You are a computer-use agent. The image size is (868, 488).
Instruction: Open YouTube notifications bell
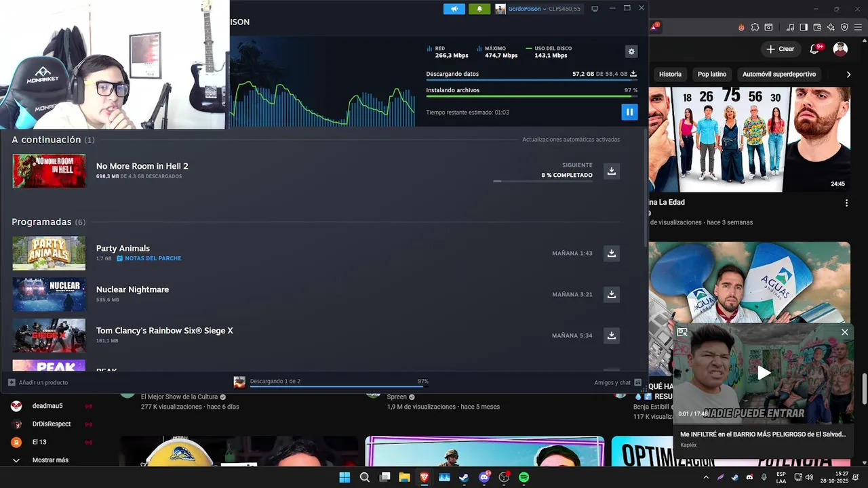pyautogui.click(x=816, y=49)
